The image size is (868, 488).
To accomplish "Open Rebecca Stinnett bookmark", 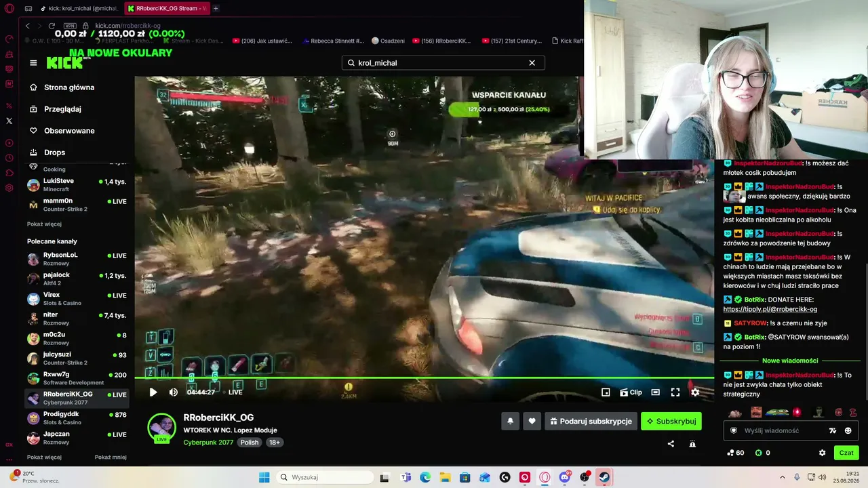I will tap(333, 41).
